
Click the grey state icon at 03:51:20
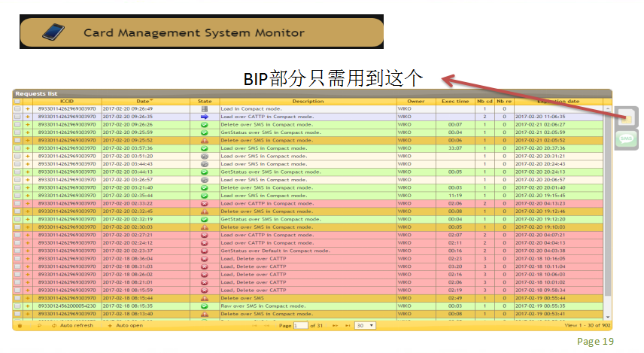pos(204,156)
